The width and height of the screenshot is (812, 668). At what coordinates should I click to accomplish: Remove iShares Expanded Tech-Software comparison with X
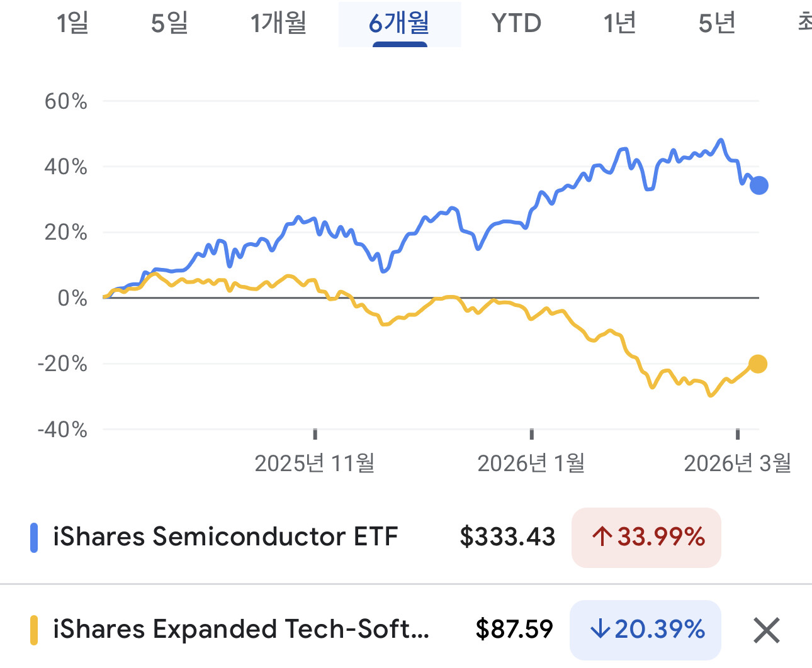766,630
